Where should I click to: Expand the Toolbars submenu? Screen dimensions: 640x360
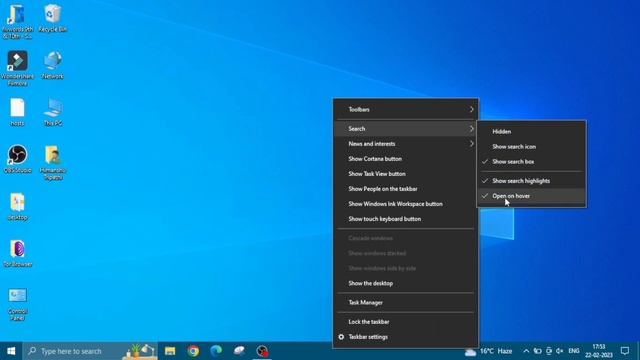click(x=406, y=109)
